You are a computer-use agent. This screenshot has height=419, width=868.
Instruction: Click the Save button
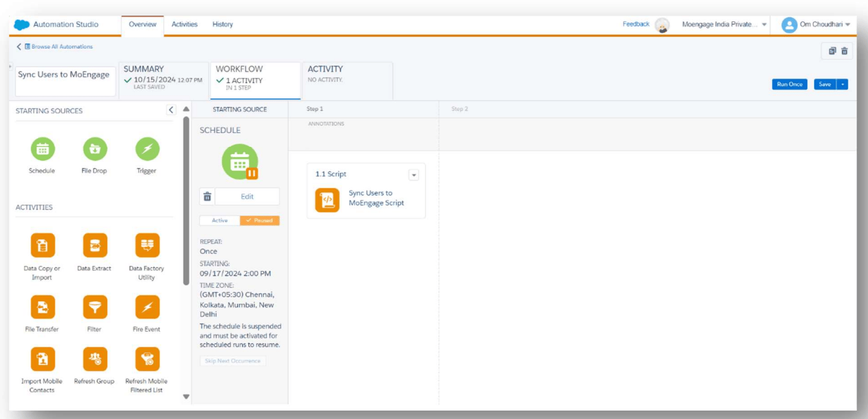[x=825, y=84]
